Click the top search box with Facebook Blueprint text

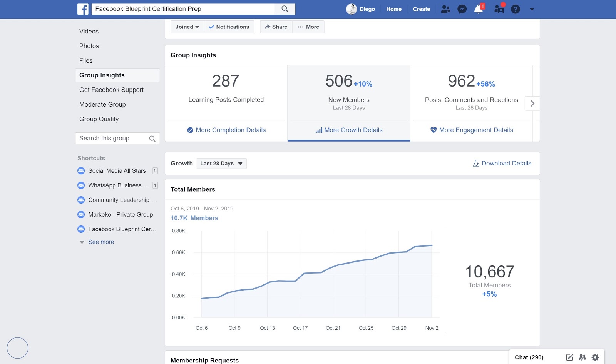point(183,9)
